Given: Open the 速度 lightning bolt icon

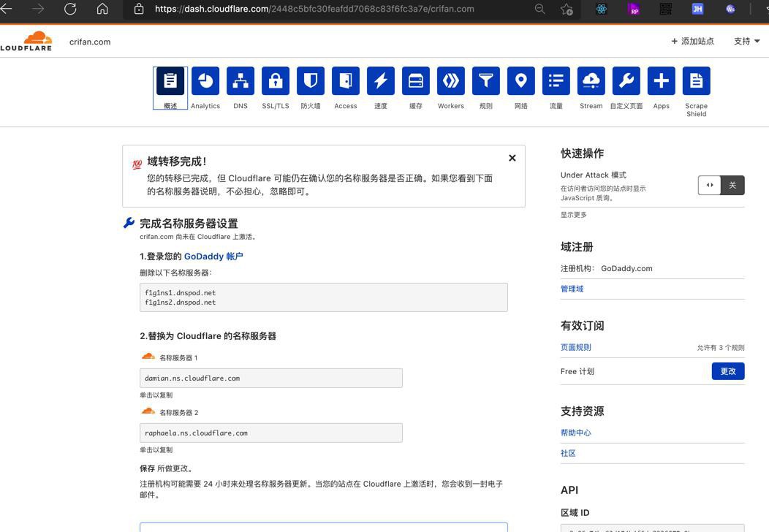Looking at the screenshot, I should [x=381, y=81].
